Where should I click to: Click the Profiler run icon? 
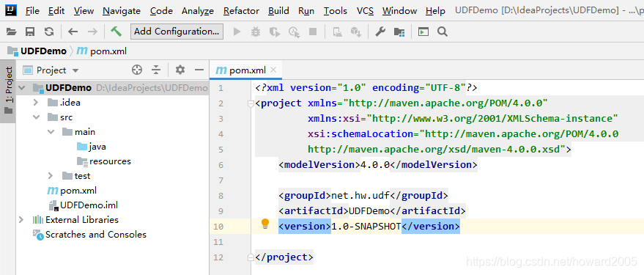294,32
